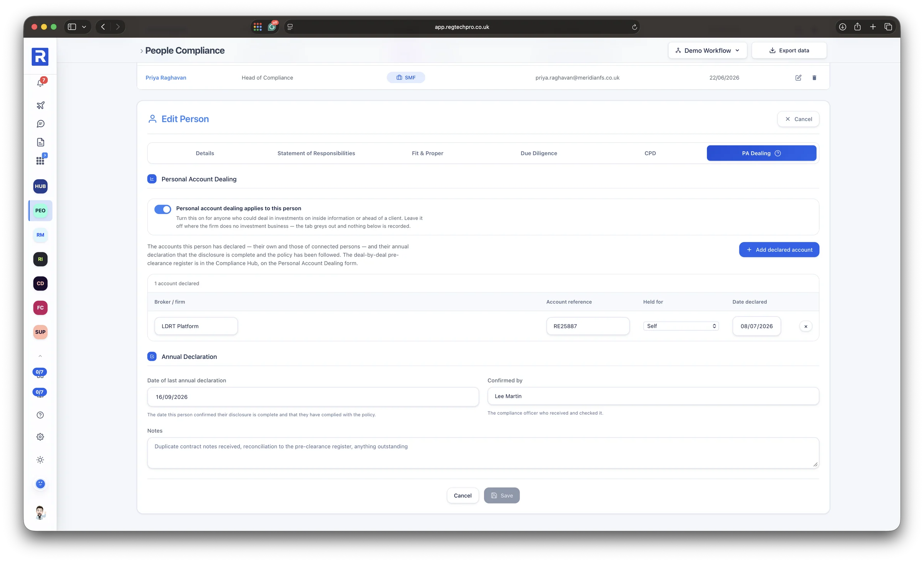
Task: Click the Save button
Action: click(x=502, y=495)
